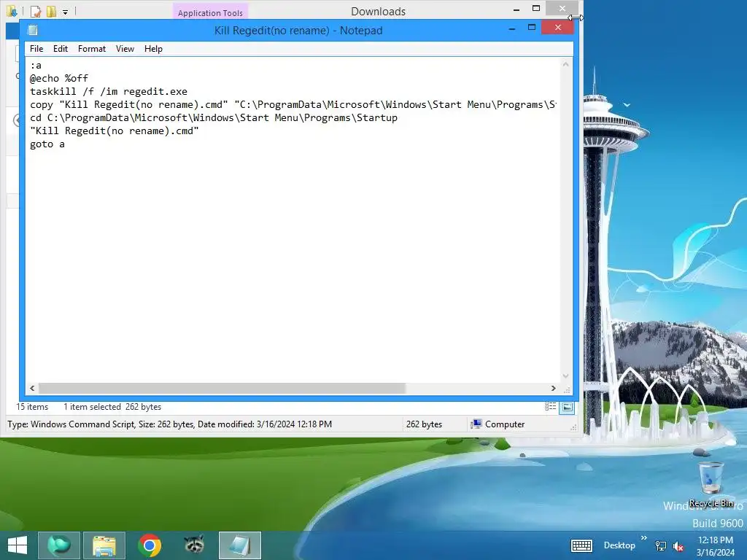Select the Application Tools ribbon tab in Downloads

[210, 12]
